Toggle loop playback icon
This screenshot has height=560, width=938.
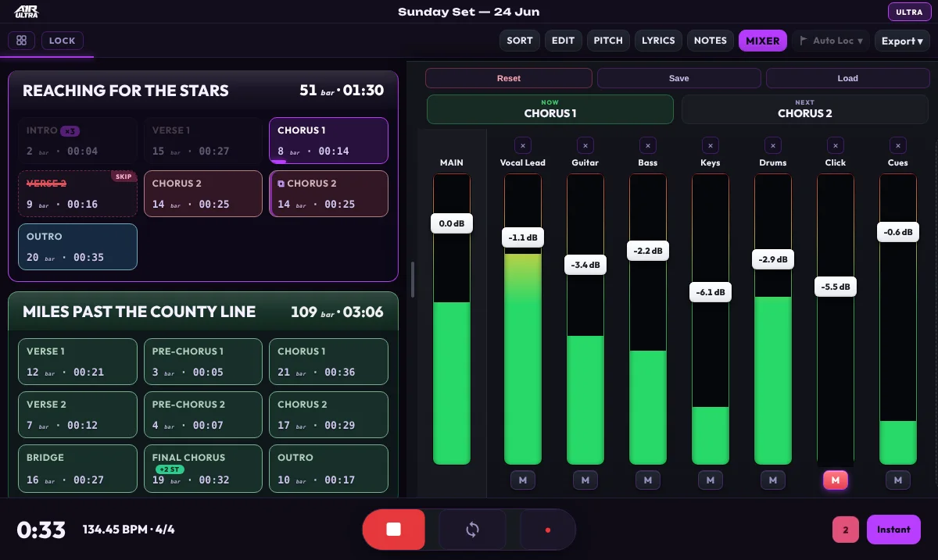click(472, 530)
